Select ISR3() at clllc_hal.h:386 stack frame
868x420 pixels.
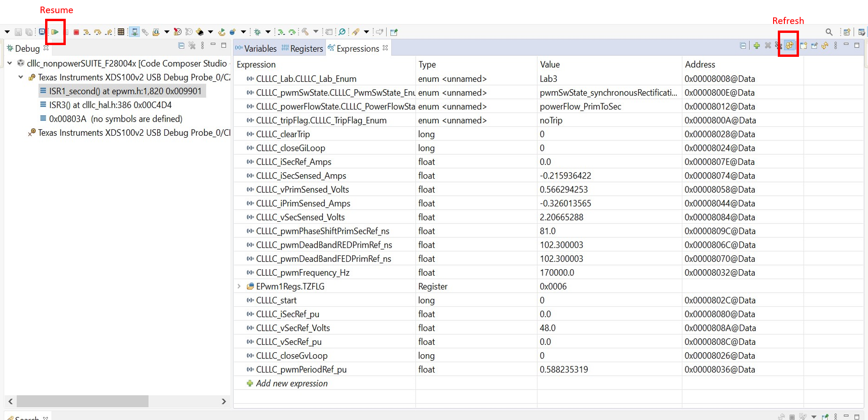pos(110,105)
